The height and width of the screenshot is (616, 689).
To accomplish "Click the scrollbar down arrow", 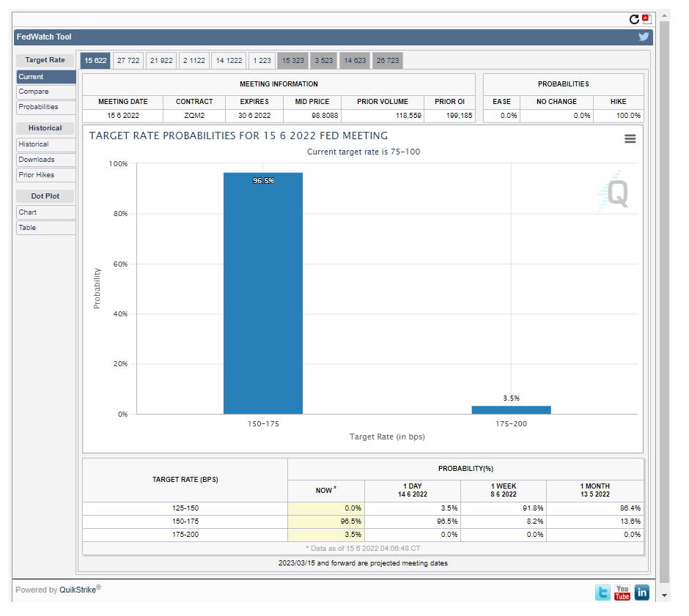I will pyautogui.click(x=665, y=595).
